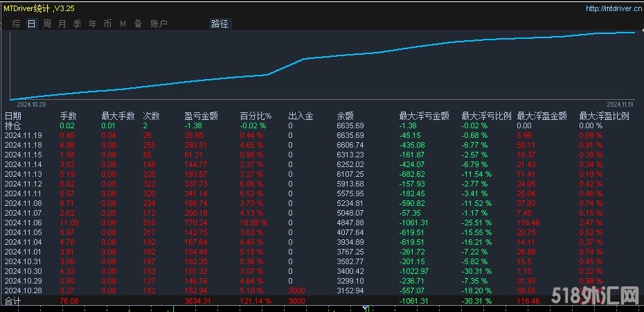Screen dimensions: 644x312
Task: Switch to the 综 summary tab
Action: tap(16, 24)
